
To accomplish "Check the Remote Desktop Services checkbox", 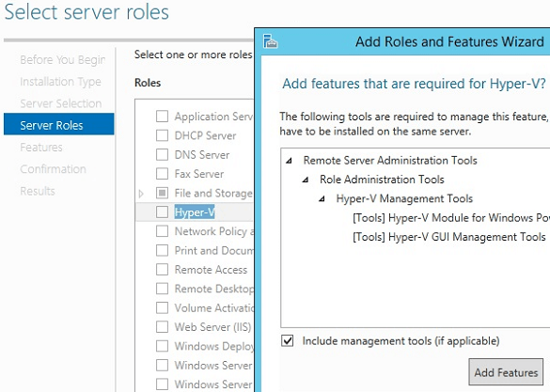I will click(x=162, y=289).
